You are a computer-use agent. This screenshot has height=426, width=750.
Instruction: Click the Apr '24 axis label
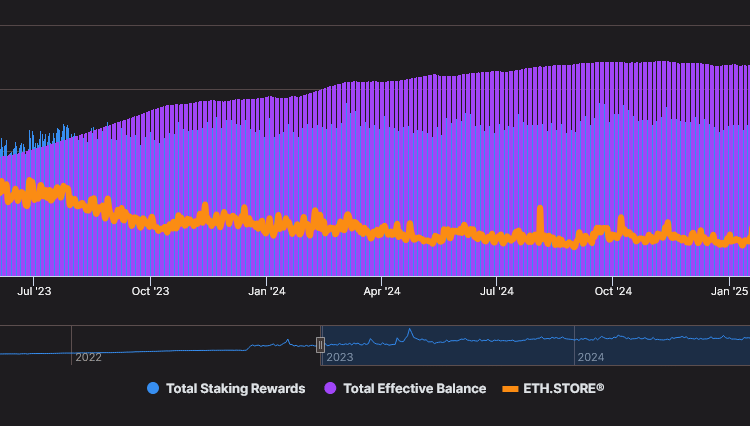click(x=381, y=291)
